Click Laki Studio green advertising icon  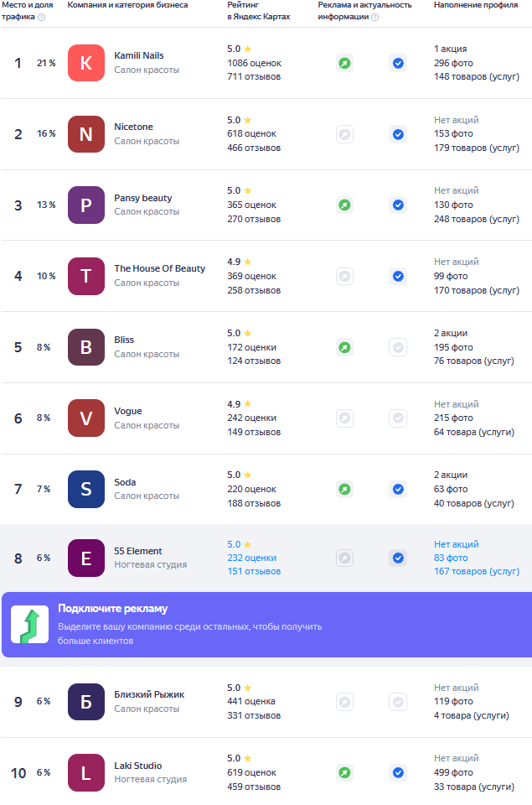click(x=344, y=772)
